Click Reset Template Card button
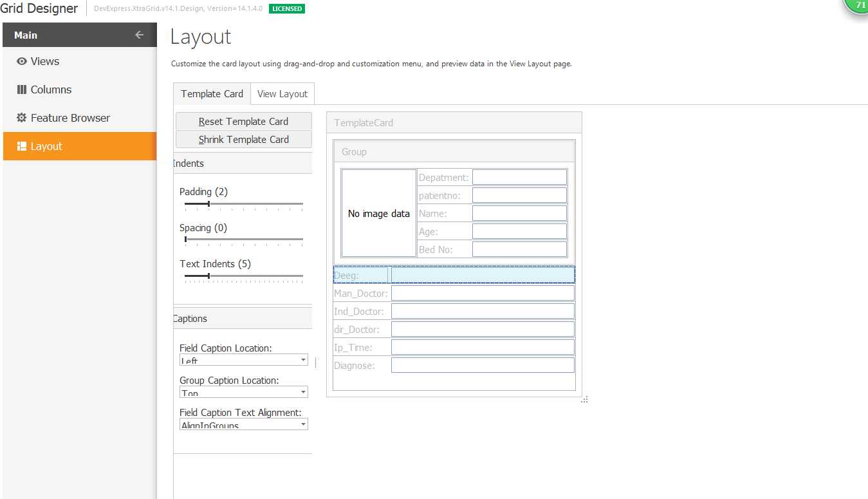868x499 pixels. (x=243, y=121)
